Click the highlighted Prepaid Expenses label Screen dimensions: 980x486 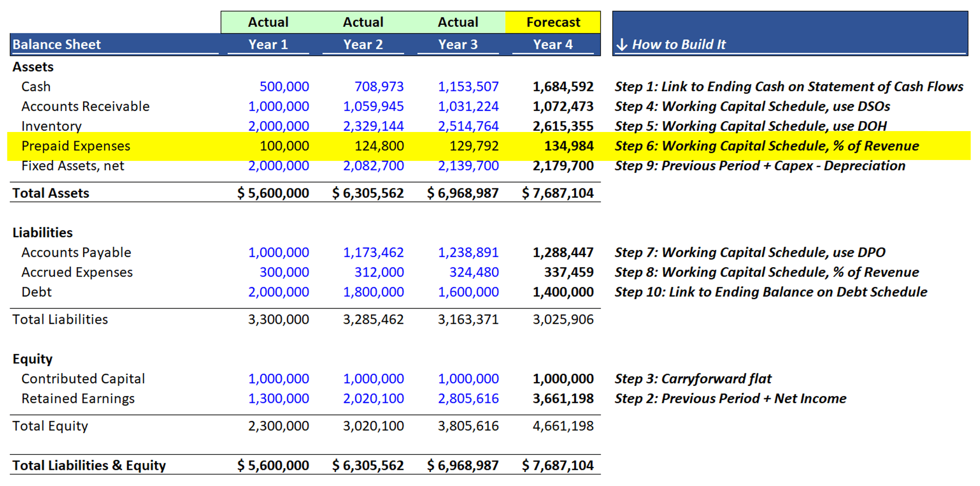(76, 146)
